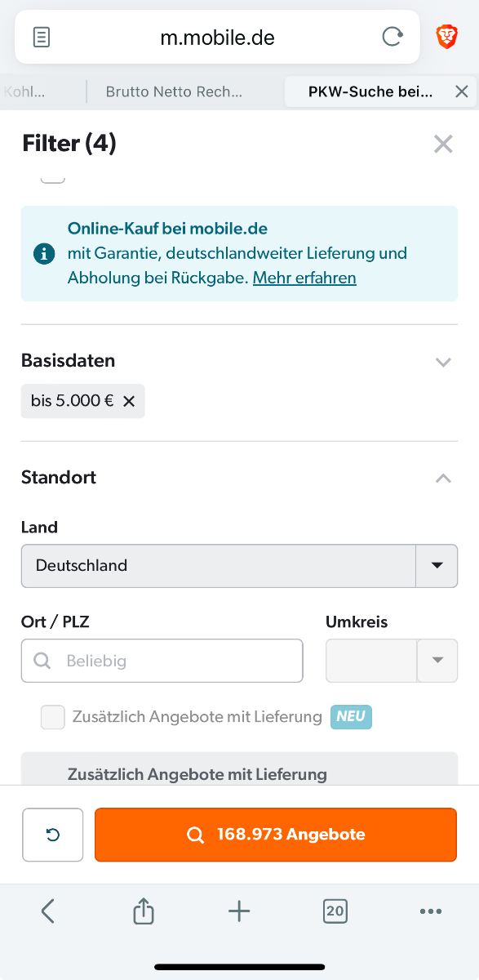This screenshot has width=479, height=980.
Task: Follow the 'Mehr erfahren' link
Action: tap(304, 278)
